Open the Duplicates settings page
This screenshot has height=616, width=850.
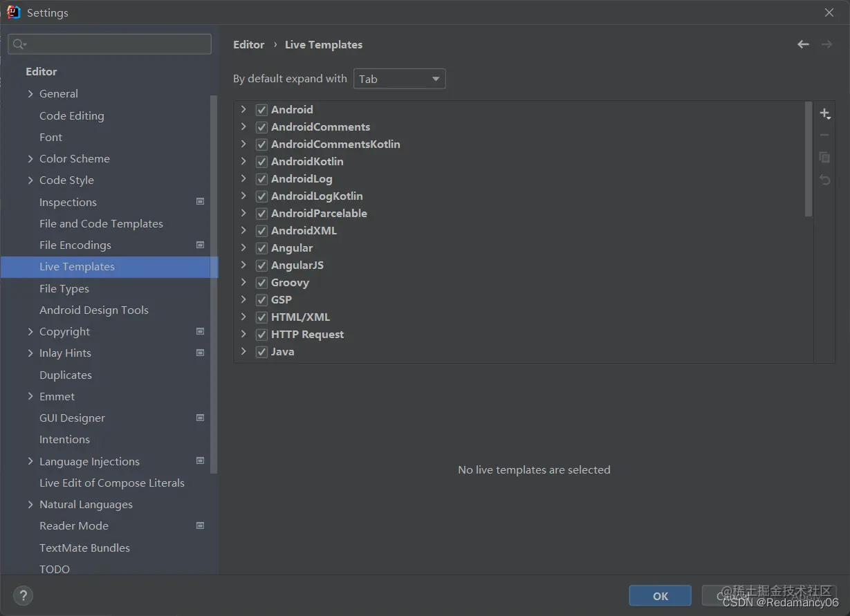click(66, 375)
